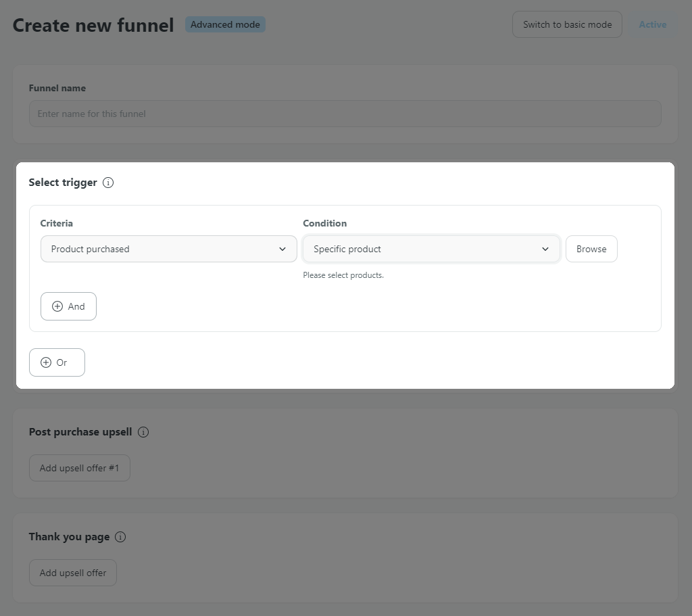692x616 pixels.
Task: Click Add upsell offer #1
Action: point(80,468)
